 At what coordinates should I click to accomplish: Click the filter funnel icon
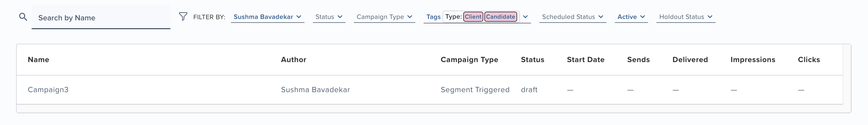(x=183, y=16)
